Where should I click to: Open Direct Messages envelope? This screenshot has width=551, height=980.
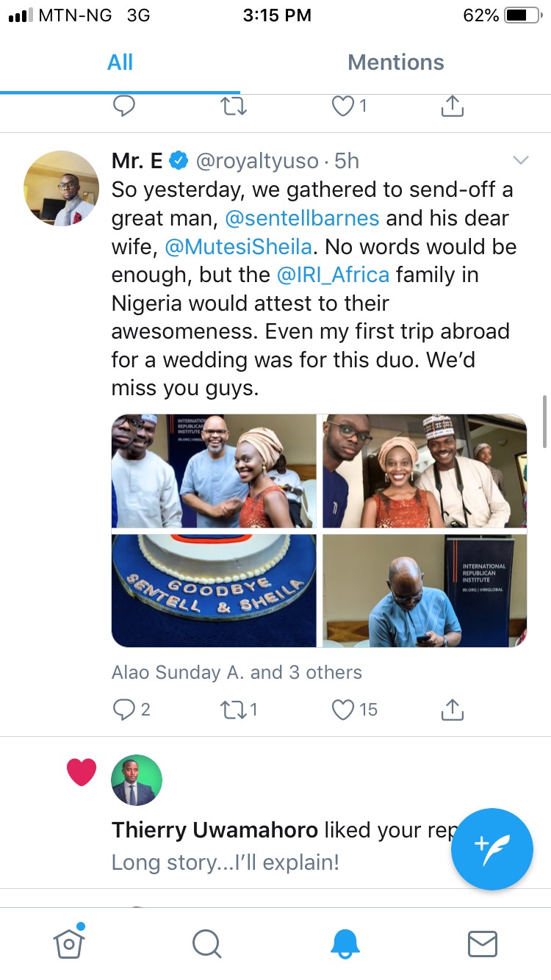tap(483, 943)
